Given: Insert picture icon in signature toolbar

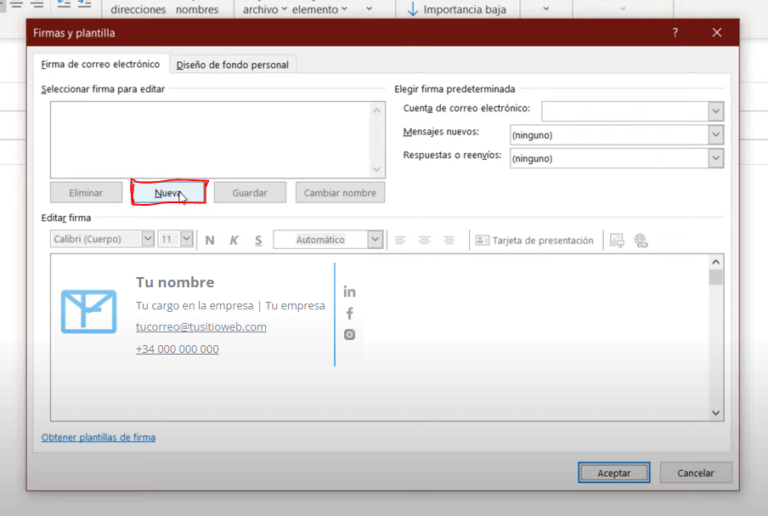Looking at the screenshot, I should pos(617,240).
